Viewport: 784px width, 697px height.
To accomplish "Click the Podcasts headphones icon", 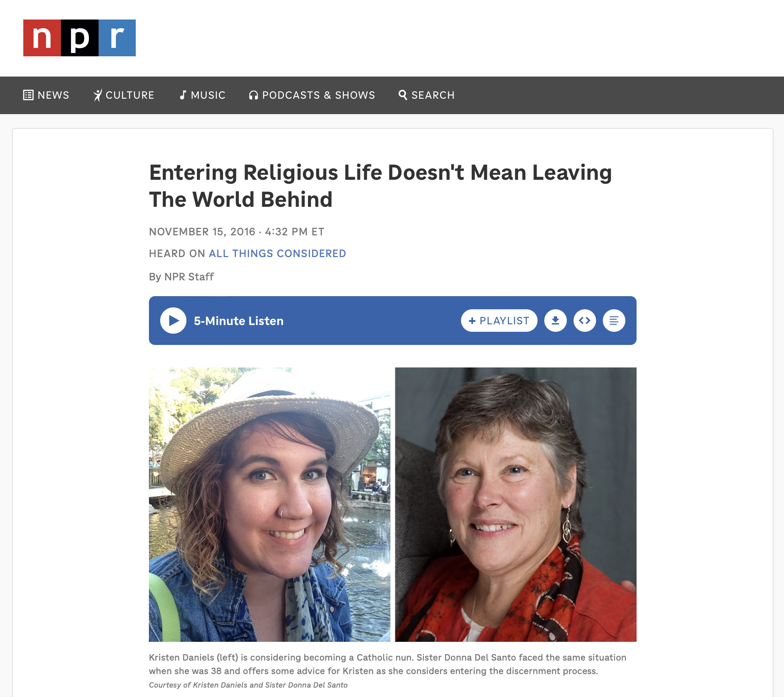I will (x=253, y=95).
